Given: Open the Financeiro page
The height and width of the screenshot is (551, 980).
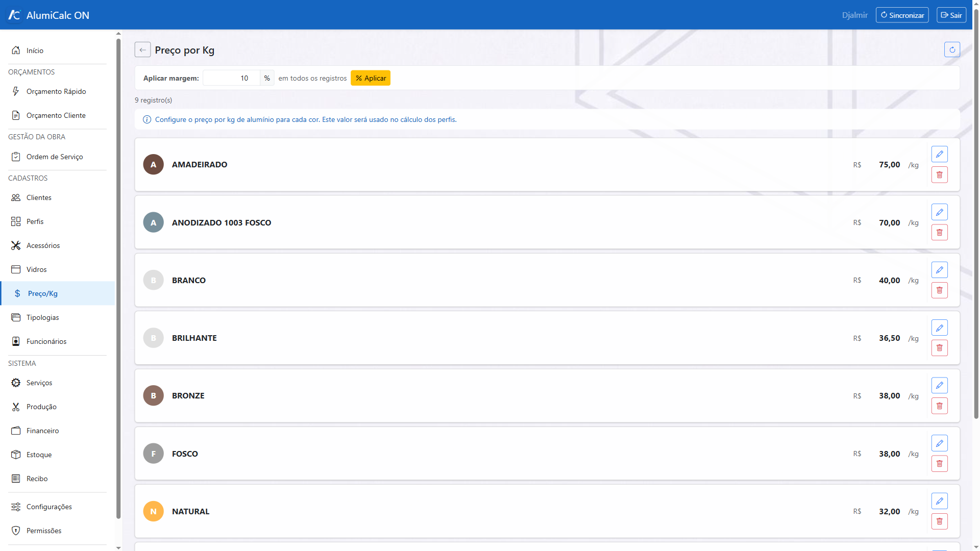Looking at the screenshot, I should tap(57, 431).
